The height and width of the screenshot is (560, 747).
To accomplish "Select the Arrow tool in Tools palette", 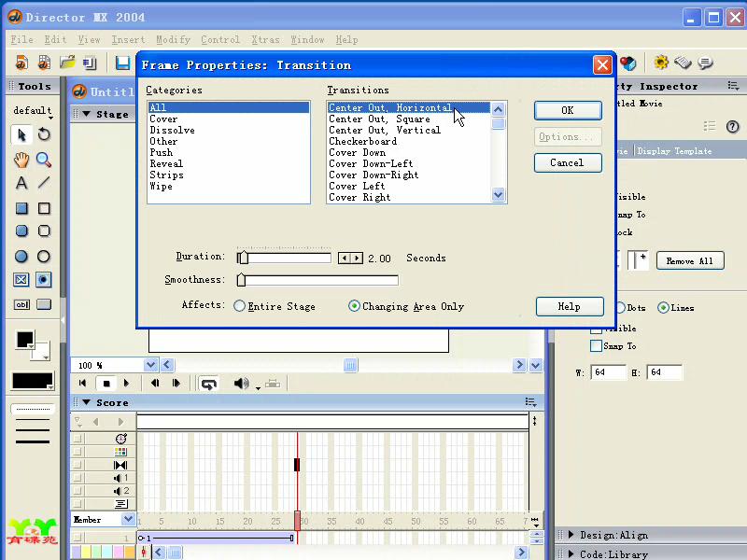I will coord(21,134).
